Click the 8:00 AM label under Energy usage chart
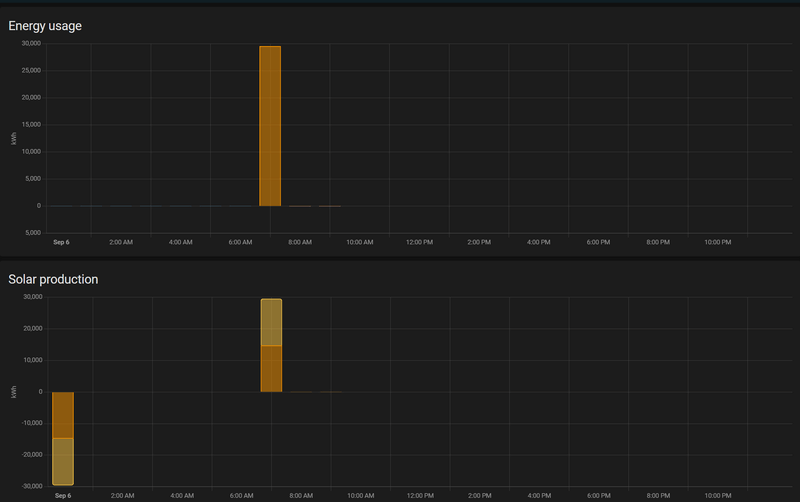 tap(300, 242)
